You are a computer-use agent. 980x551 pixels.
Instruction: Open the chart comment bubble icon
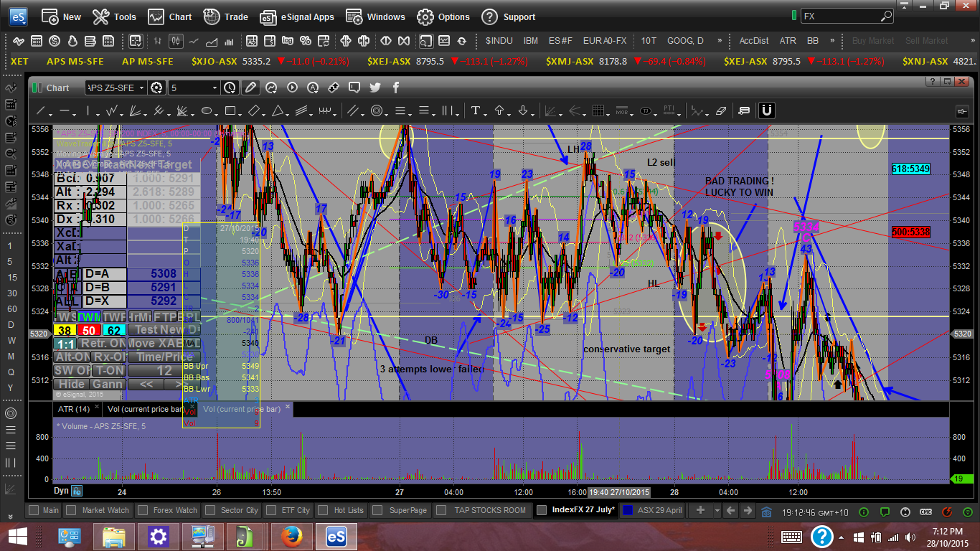point(354,88)
